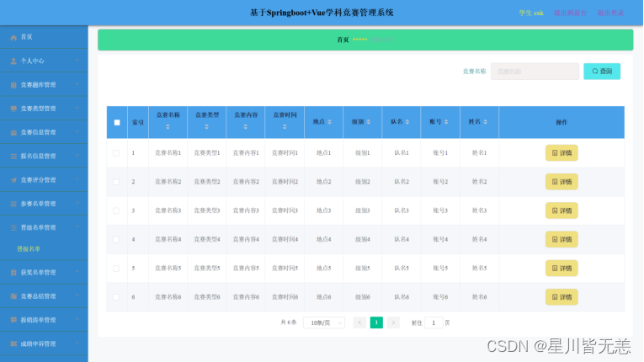The width and height of the screenshot is (644, 362).
Task: Open 详情 for row 6
Action: tap(562, 297)
